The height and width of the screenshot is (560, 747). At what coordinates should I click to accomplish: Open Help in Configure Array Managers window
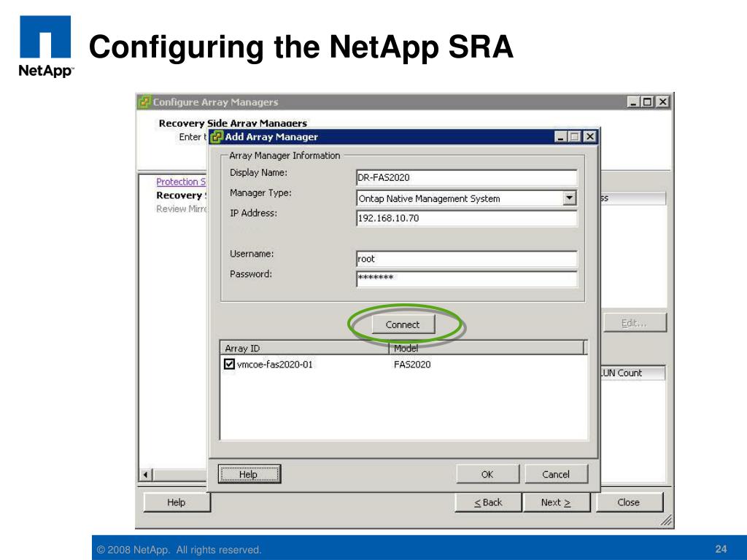tap(177, 502)
